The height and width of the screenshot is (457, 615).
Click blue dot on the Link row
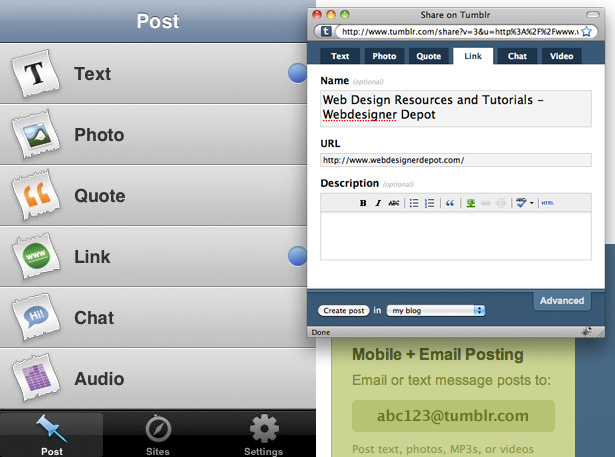click(x=298, y=257)
